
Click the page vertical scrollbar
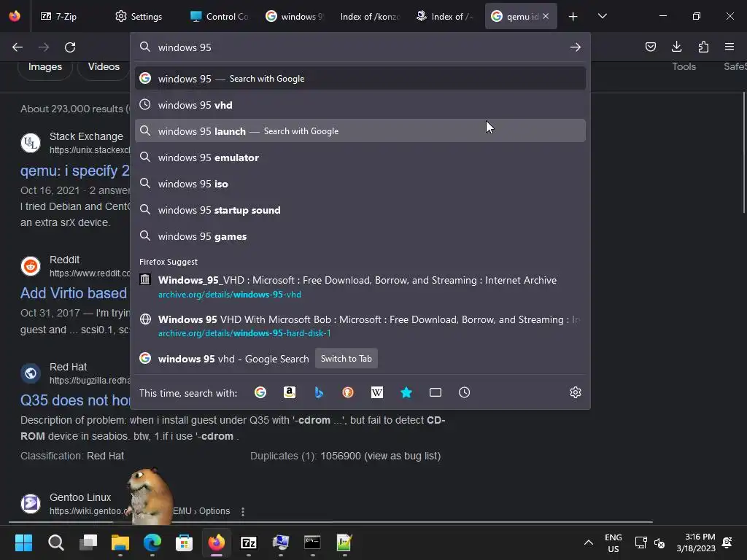click(x=744, y=153)
